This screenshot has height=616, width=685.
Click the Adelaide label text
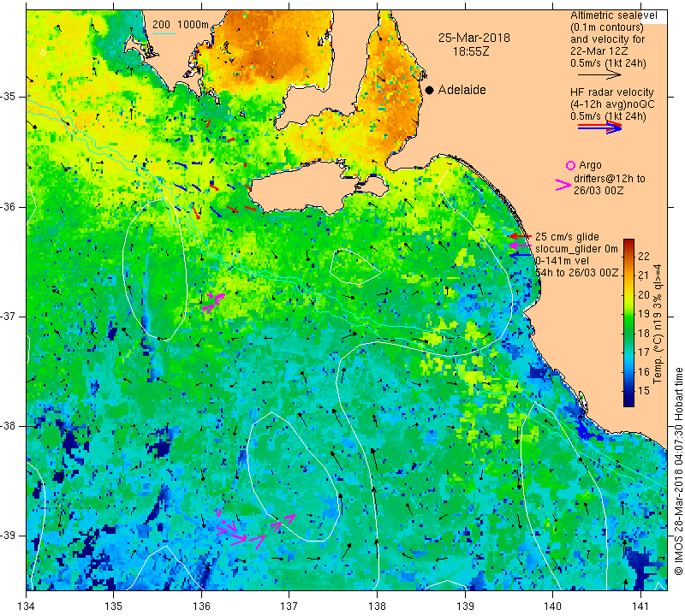point(462,90)
